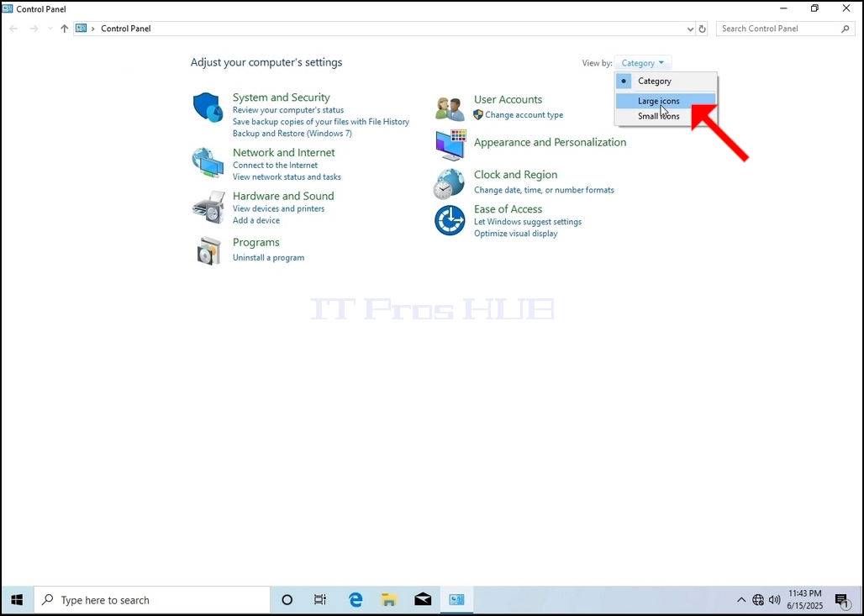Refresh the Control Panel view

[x=702, y=29]
